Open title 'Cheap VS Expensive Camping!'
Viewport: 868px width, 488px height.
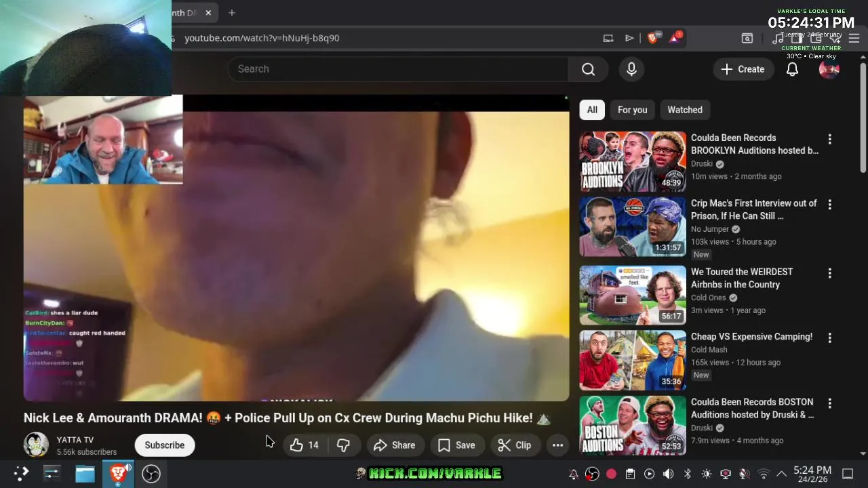[x=751, y=337]
